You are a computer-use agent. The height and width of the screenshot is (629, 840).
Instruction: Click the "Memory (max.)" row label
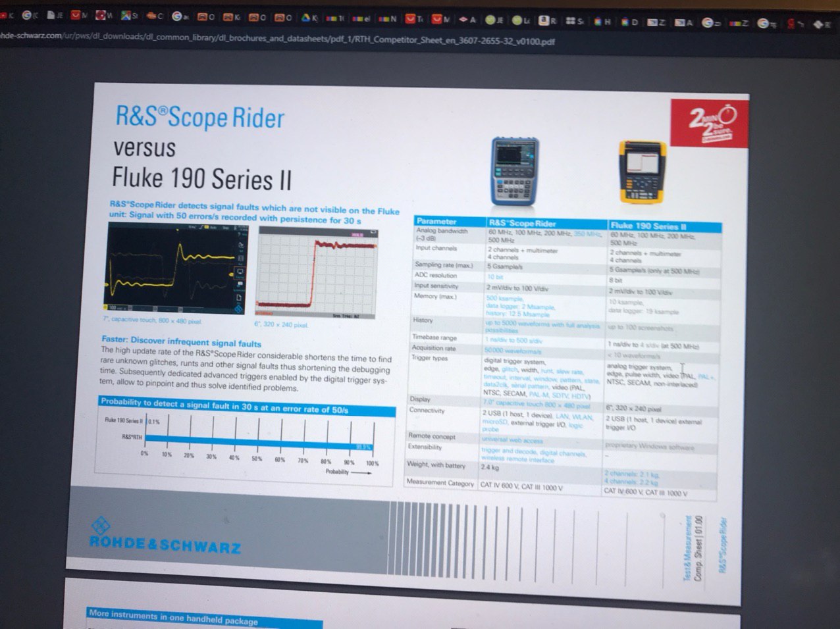435,296
